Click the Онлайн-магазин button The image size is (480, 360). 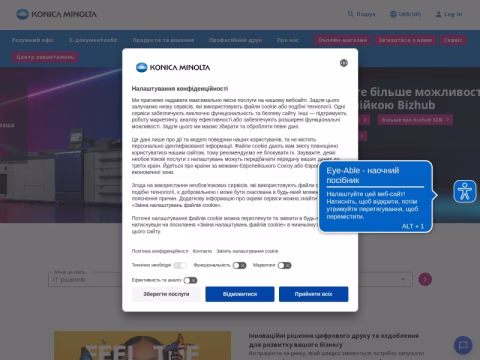342,40
